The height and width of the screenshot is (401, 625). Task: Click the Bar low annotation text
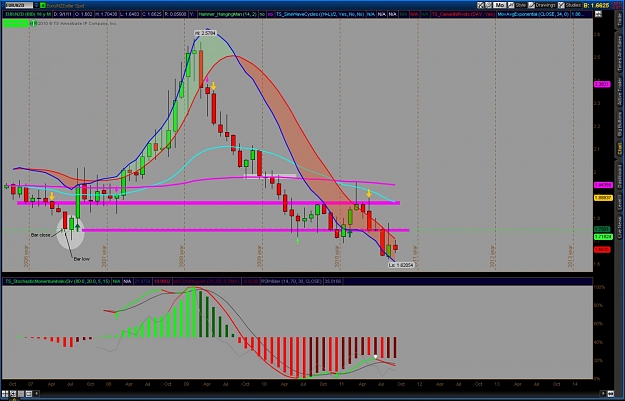[81, 259]
